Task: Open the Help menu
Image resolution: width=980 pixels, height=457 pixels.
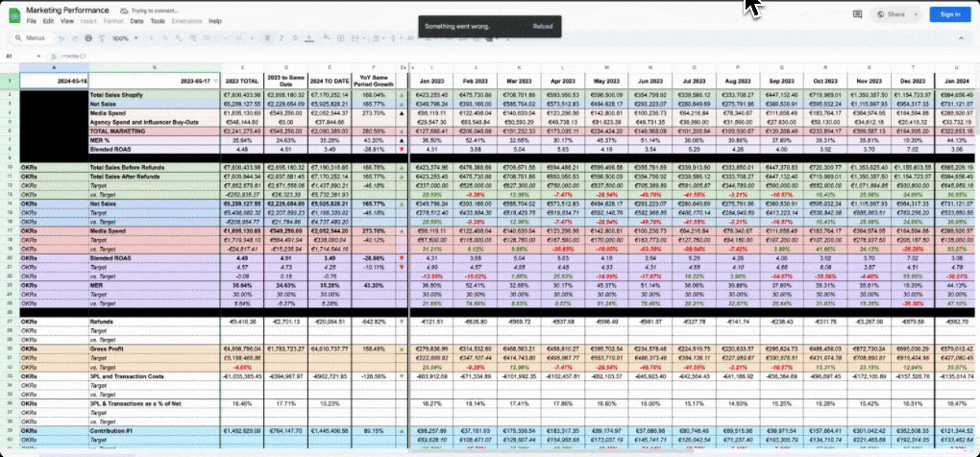Action: [215, 21]
